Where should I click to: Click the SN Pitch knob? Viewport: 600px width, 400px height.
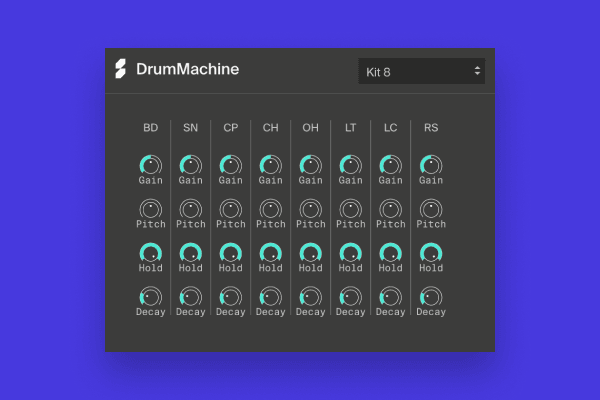coord(190,209)
